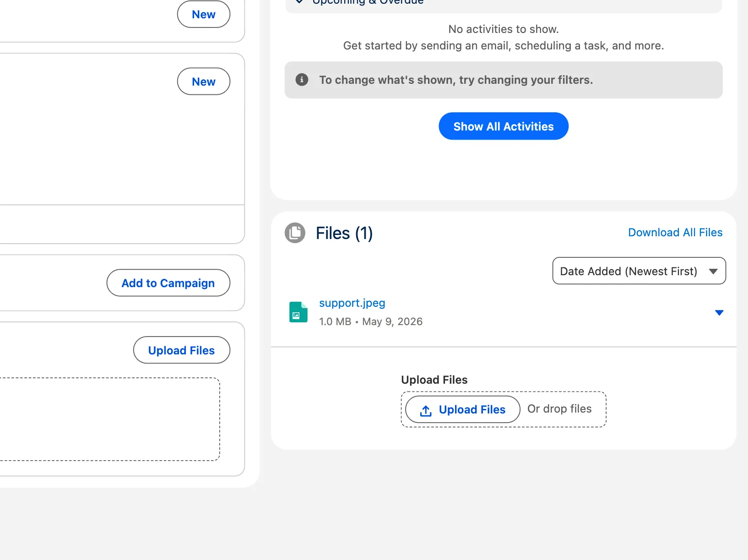
Task: Click the info icon in filters notice
Action: 302,80
